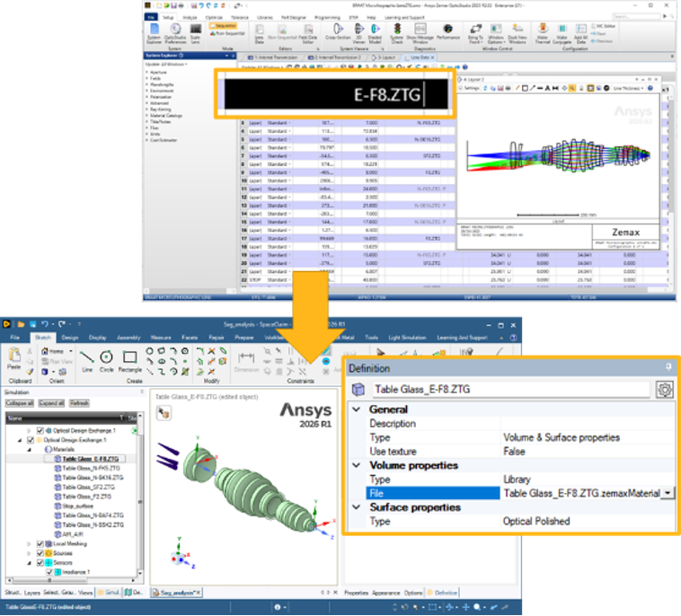Screen dimensions: 681x616
Task: Expand the Local Meshing tree node
Action: (x=29, y=544)
